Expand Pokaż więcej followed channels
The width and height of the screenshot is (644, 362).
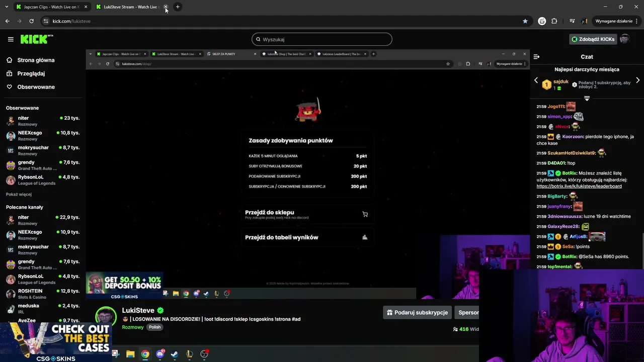pos(19,195)
